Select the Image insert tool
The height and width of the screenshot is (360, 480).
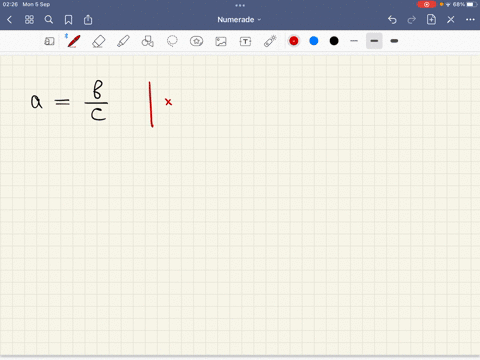pyautogui.click(x=221, y=41)
